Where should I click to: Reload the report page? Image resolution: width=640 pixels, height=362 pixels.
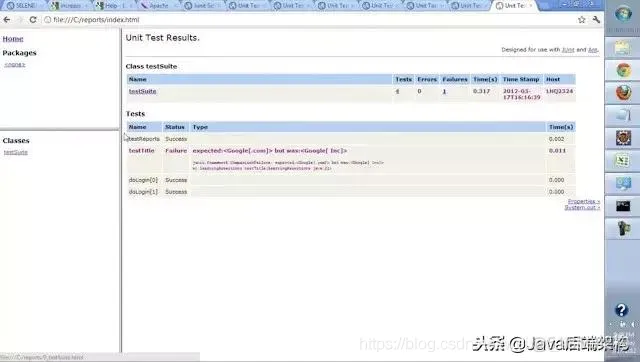pyautogui.click(x=33, y=20)
